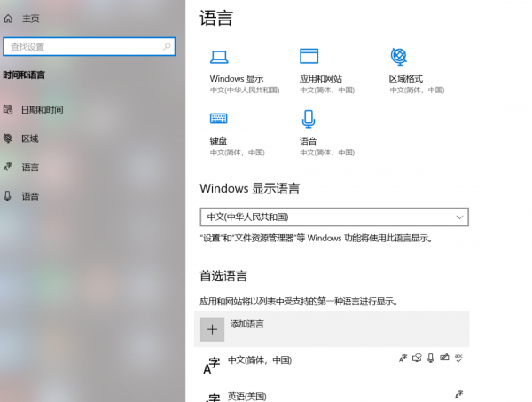
Task: Click handwriting icon for 中文(简体，中国)
Action: 444,358
